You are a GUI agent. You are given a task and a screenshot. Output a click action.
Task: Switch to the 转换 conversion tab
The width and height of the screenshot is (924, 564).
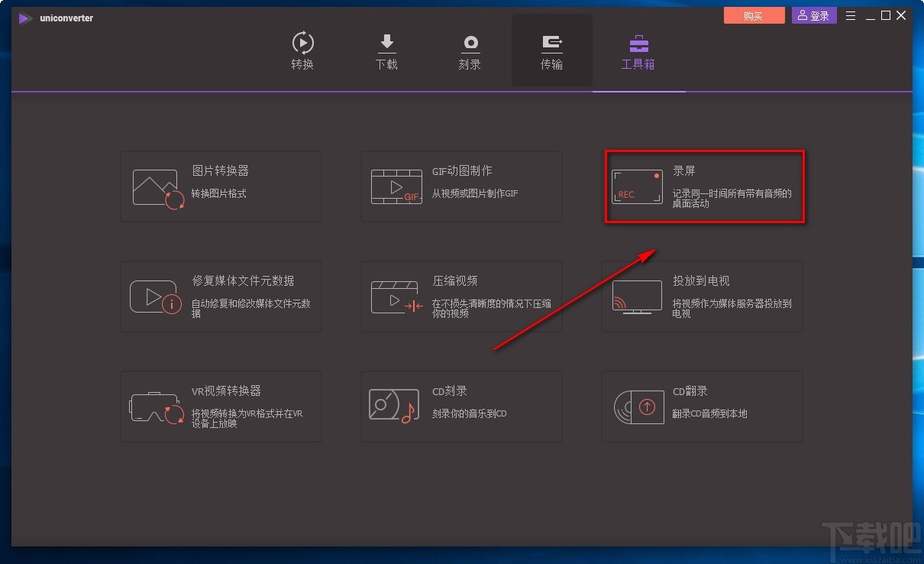[302, 50]
